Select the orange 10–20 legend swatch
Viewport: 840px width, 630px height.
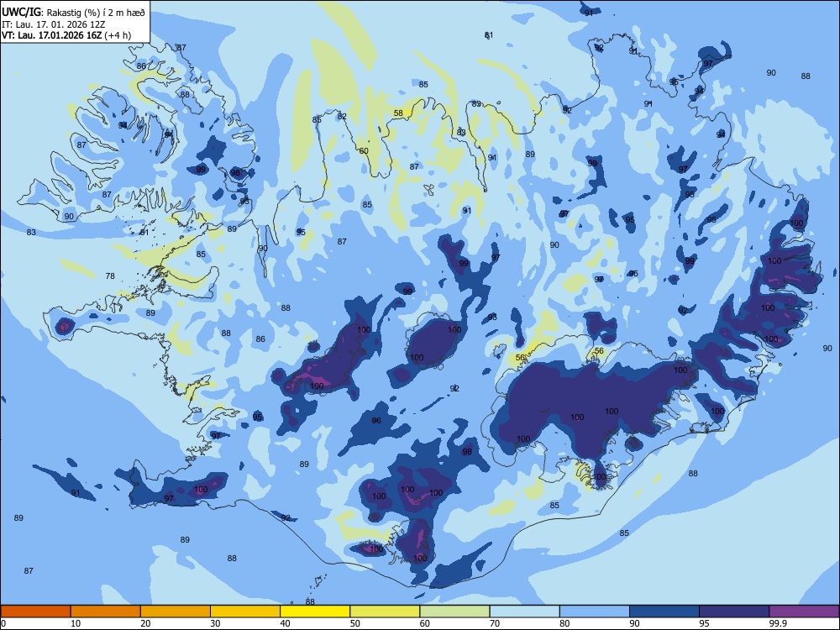tap(106, 612)
